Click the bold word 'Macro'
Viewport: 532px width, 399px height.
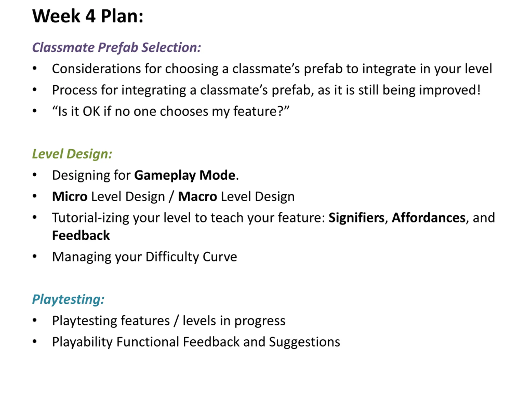pyautogui.click(x=198, y=197)
